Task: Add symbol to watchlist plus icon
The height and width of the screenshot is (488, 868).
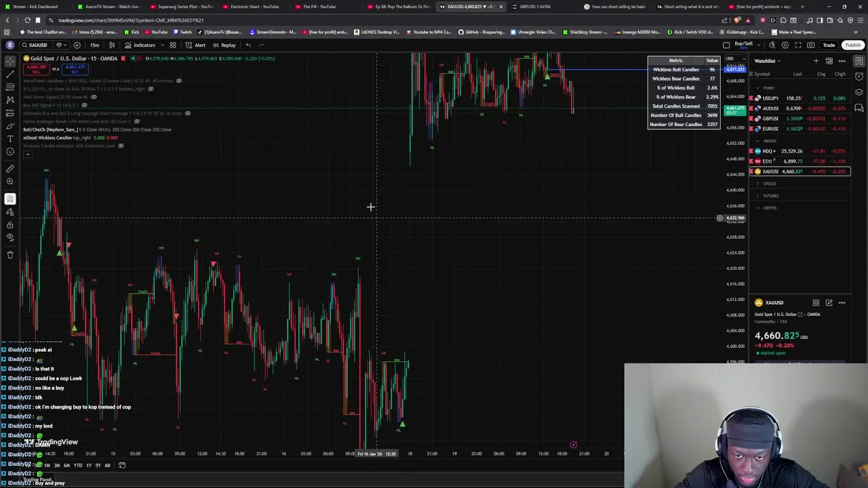Action: click(816, 61)
